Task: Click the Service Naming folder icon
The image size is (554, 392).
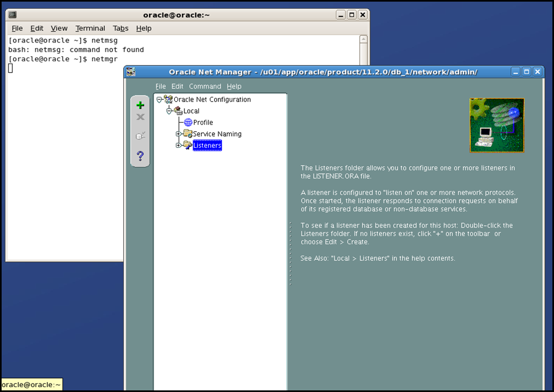Action: tap(188, 134)
